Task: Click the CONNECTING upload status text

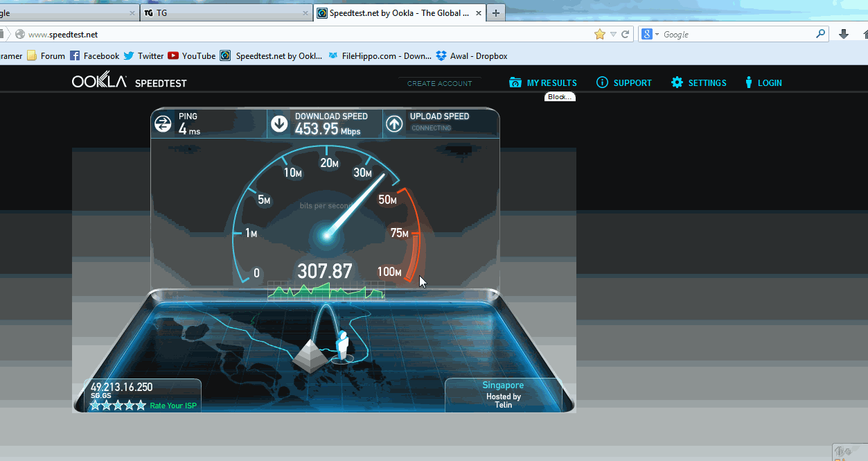Action: tap(431, 128)
